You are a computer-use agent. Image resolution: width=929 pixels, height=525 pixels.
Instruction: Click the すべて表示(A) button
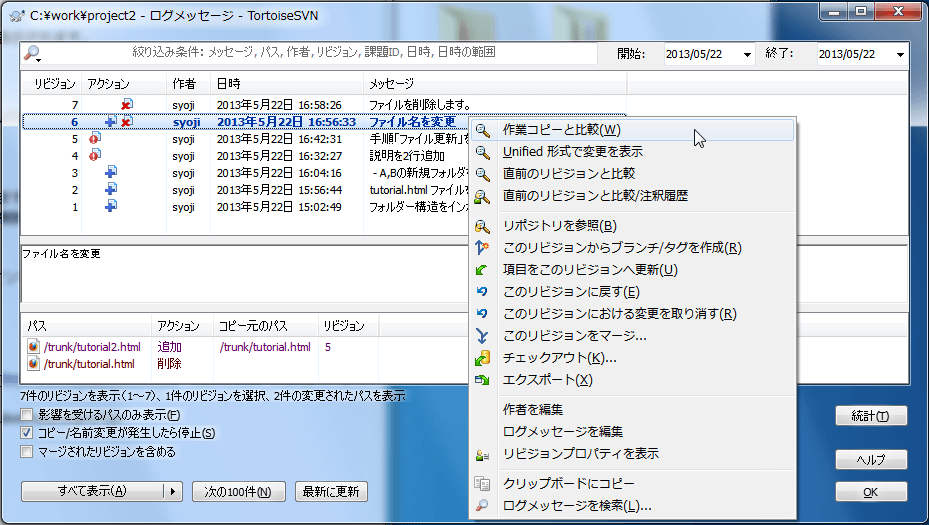pos(93,491)
